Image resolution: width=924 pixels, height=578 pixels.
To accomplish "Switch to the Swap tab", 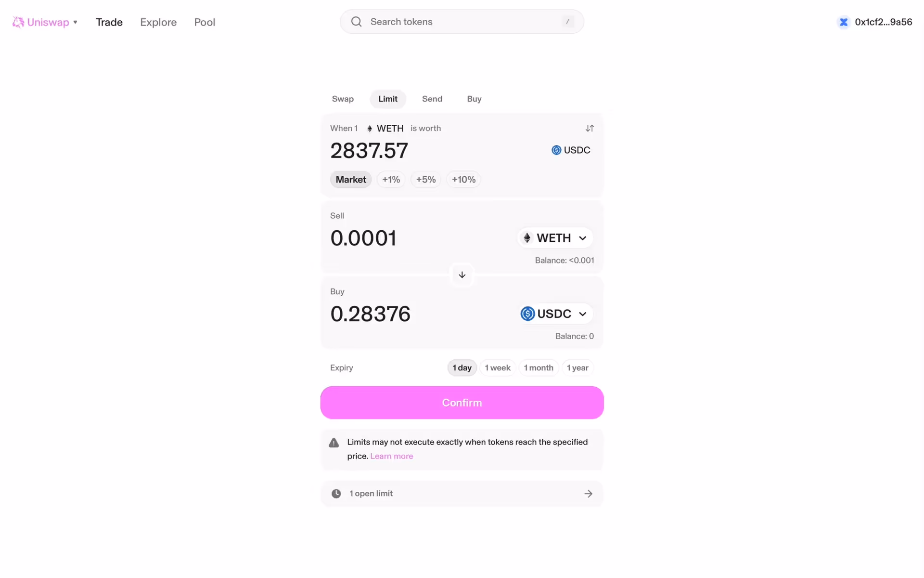I will (343, 99).
